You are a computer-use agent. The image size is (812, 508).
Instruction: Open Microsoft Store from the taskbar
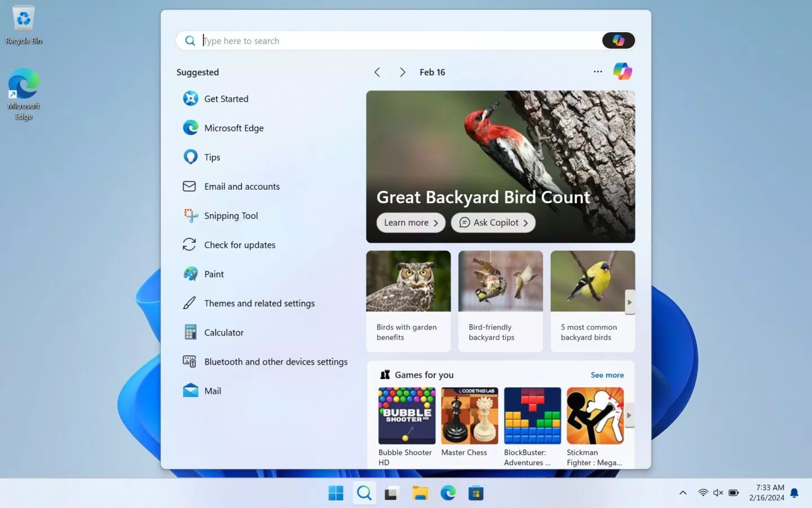[476, 493]
